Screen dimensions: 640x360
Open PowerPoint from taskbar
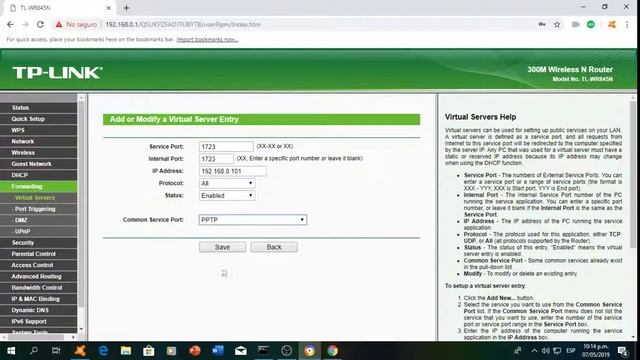[x=195, y=351]
